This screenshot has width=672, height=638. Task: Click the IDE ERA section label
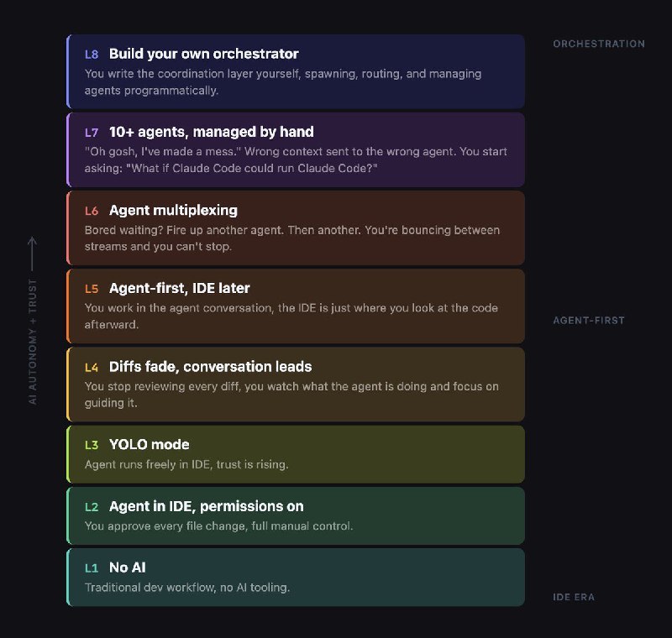(574, 598)
